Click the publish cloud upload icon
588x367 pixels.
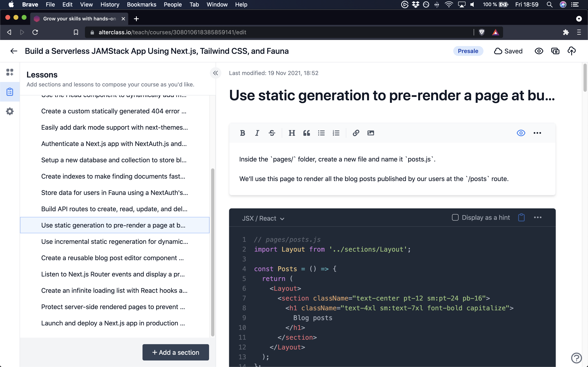[571, 51]
